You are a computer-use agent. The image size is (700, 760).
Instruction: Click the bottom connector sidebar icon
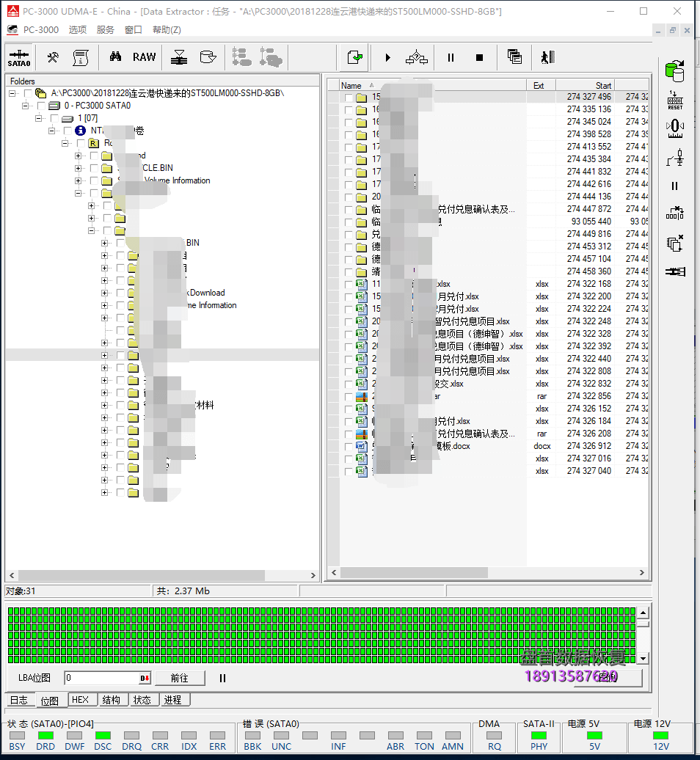pyautogui.click(x=675, y=271)
